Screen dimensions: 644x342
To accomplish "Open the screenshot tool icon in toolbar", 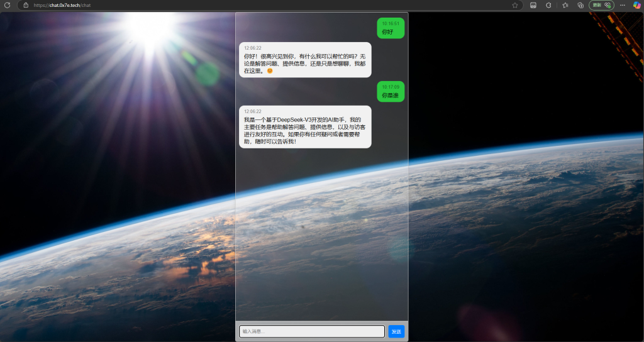I will click(533, 5).
